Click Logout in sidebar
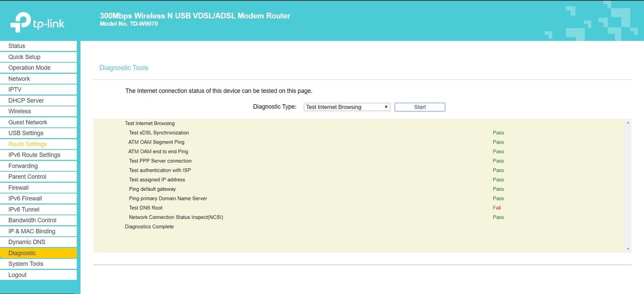 click(38, 275)
